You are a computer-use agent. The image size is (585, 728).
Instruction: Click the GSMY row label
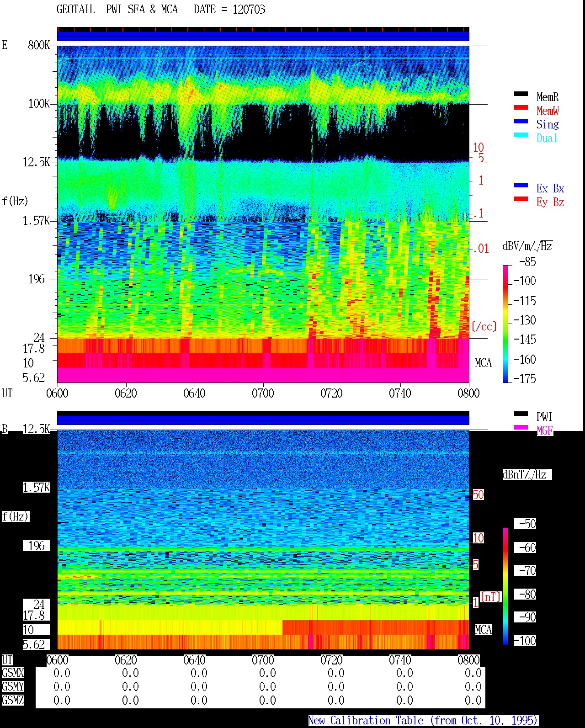[13, 686]
